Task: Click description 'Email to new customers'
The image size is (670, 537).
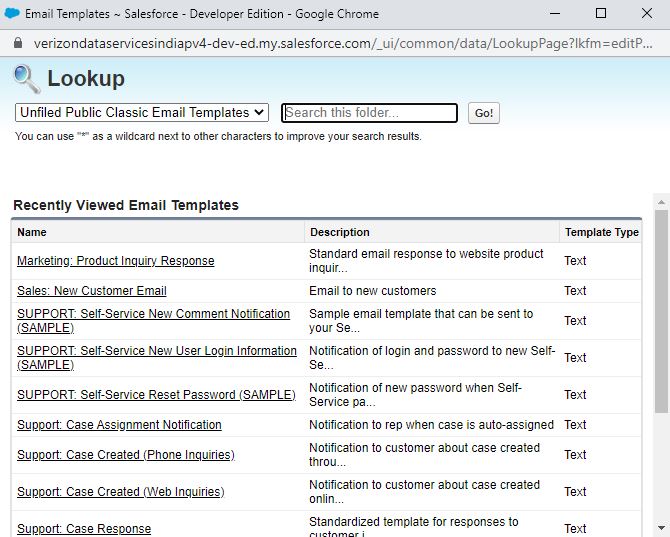Action: tap(373, 291)
